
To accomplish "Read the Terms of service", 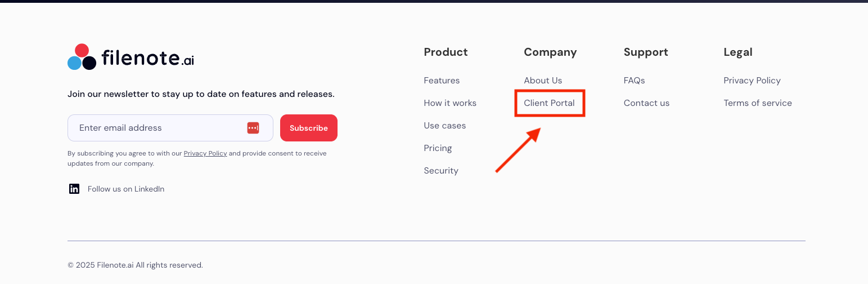I will point(758,103).
